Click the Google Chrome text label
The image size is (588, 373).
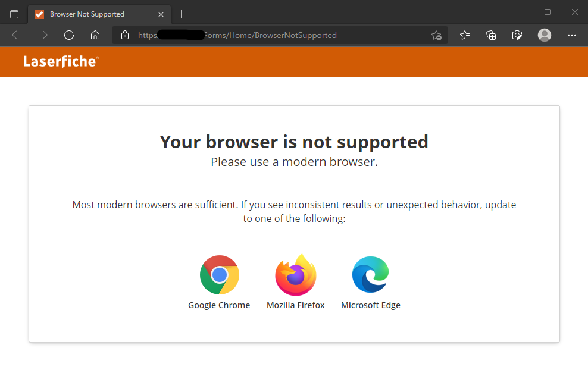pos(219,305)
